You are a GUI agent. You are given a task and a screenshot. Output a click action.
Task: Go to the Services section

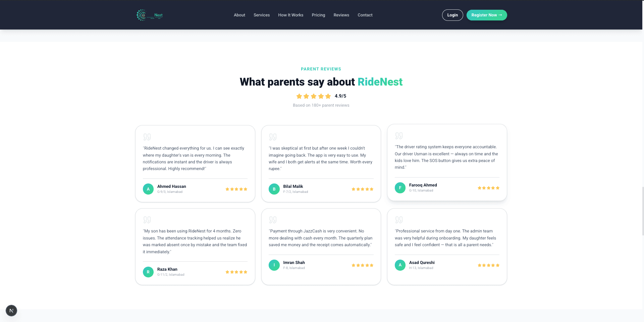pos(262,15)
